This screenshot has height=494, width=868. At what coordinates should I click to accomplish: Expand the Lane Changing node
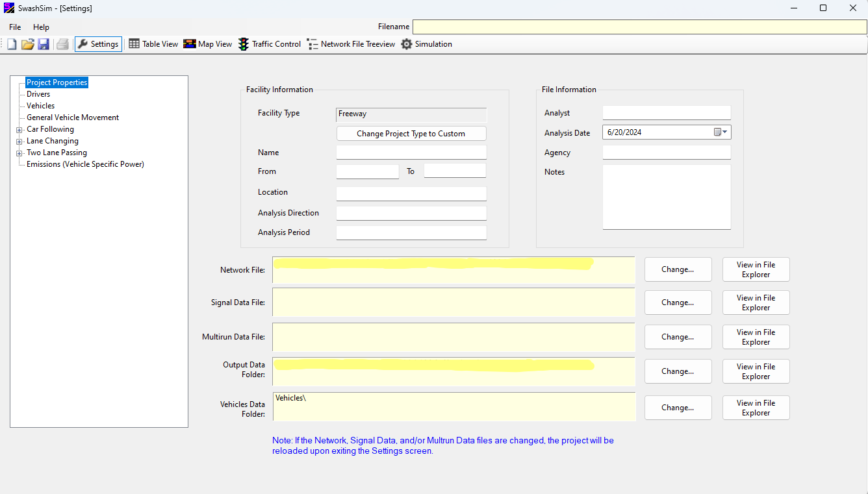click(x=19, y=142)
